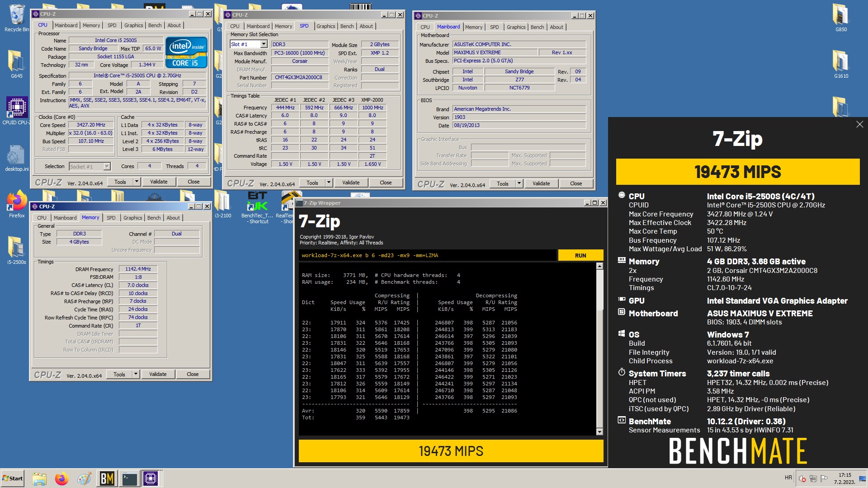Click the MAXIMUS V EXTREME model field
The height and width of the screenshot is (488, 868).
tap(495, 52)
